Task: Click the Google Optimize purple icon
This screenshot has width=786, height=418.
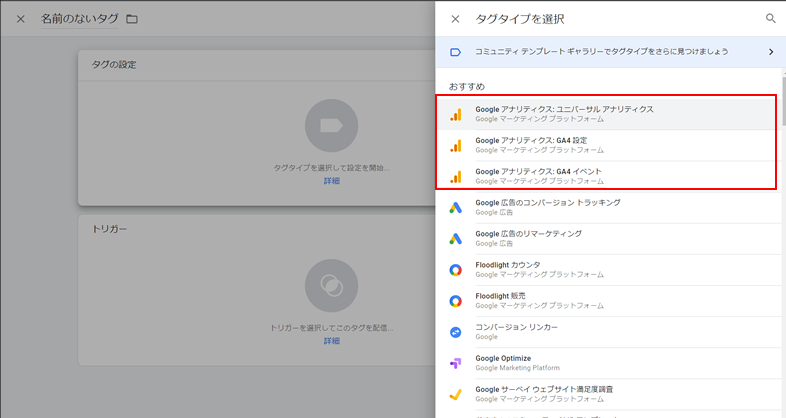Action: (x=456, y=363)
